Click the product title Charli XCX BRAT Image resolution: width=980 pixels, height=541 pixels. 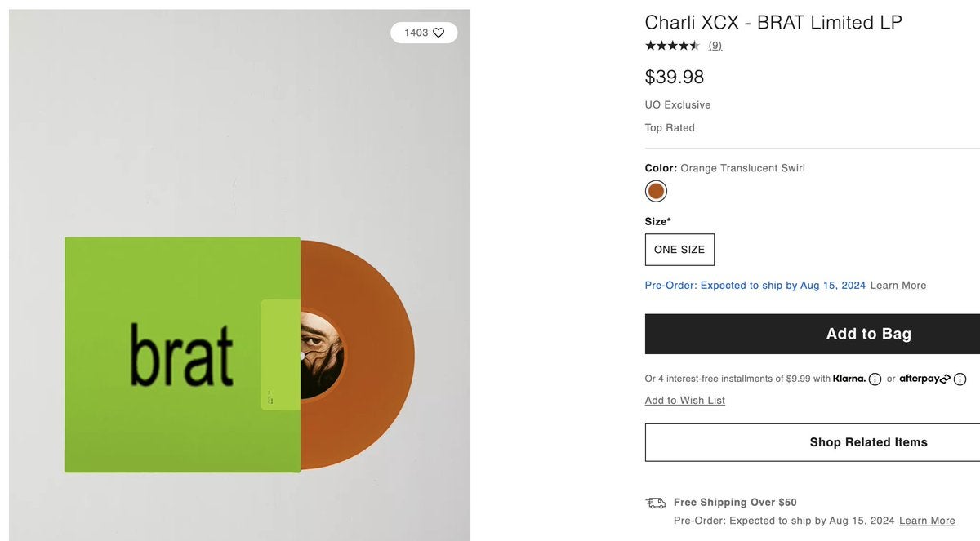tap(773, 23)
